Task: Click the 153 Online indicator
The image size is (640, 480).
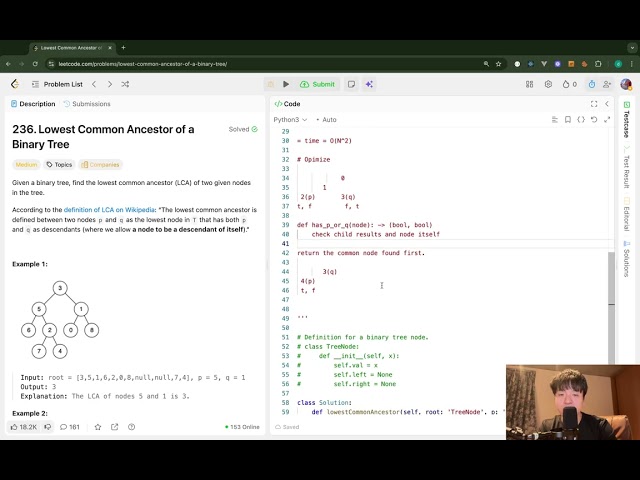Action: [242, 427]
